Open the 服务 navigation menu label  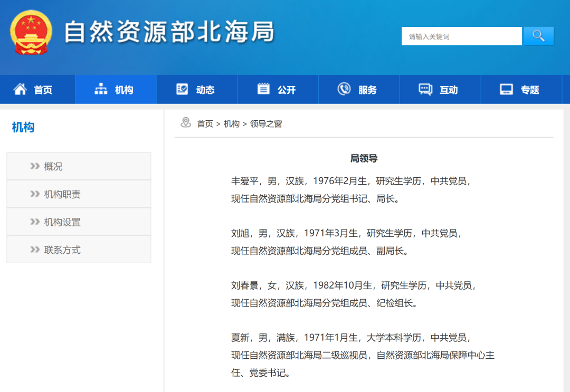(x=367, y=90)
